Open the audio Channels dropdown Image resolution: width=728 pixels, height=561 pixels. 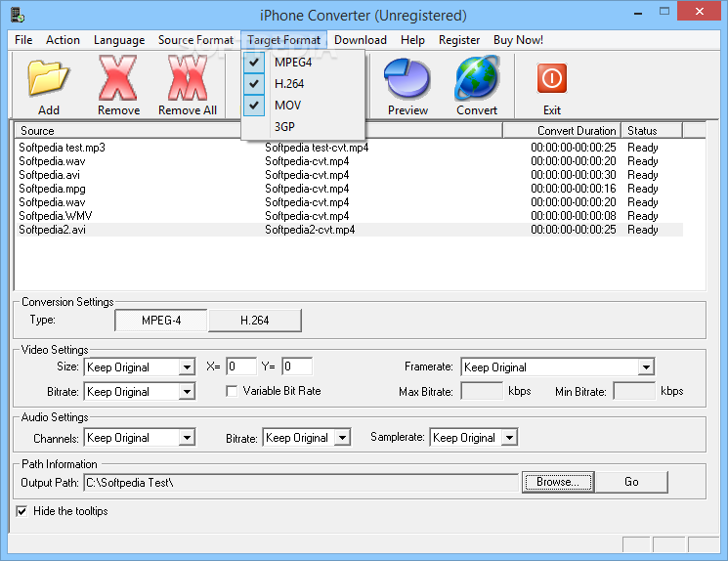pyautogui.click(x=187, y=438)
